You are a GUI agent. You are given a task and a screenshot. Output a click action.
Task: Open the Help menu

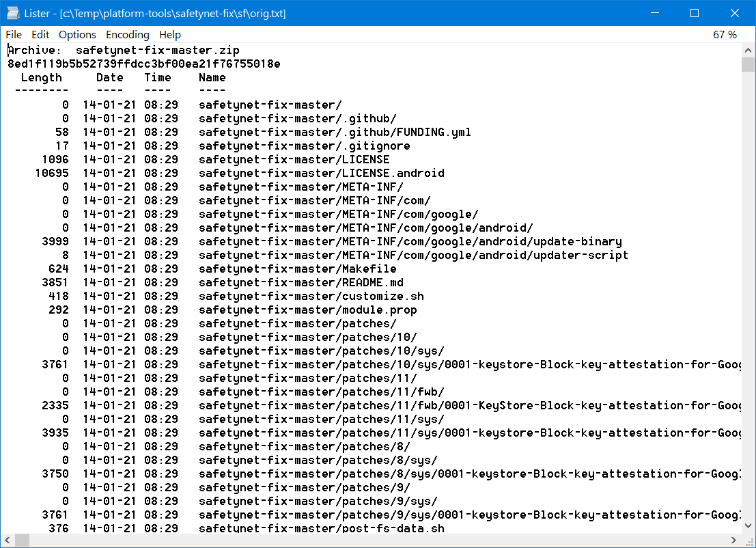tap(170, 35)
